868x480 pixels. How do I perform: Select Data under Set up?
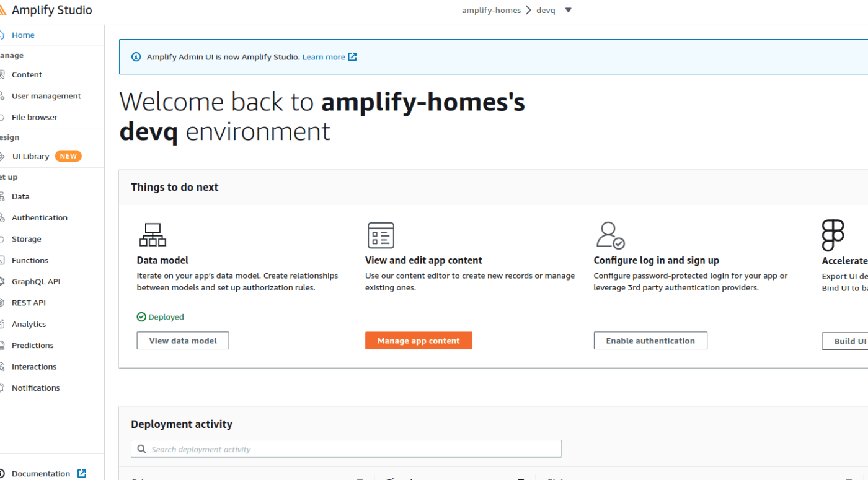click(20, 196)
